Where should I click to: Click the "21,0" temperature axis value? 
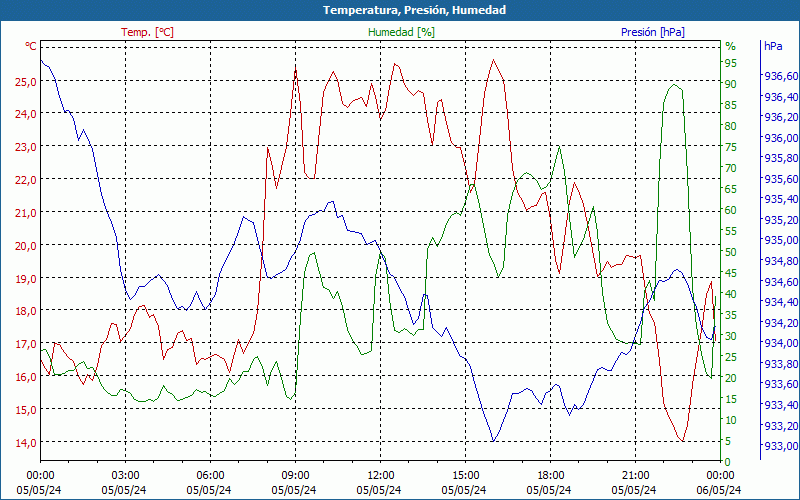pyautogui.click(x=26, y=213)
